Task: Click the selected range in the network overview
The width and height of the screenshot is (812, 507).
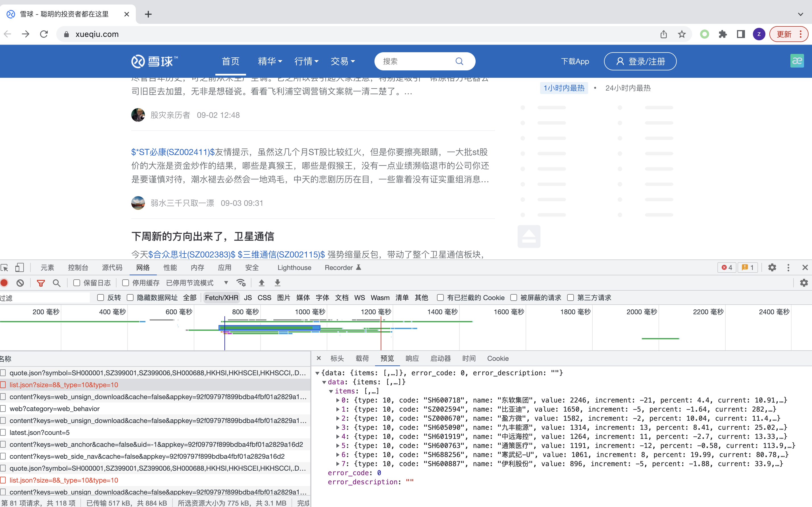Action: pyautogui.click(x=269, y=328)
